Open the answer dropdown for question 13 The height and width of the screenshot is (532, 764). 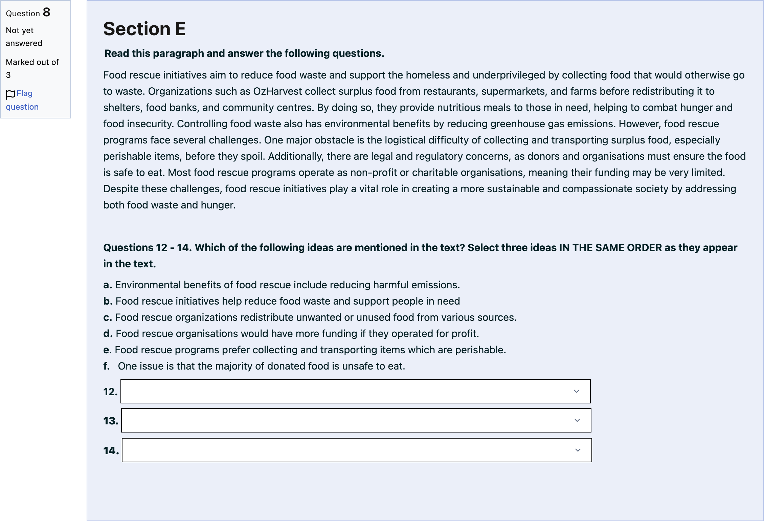click(356, 420)
